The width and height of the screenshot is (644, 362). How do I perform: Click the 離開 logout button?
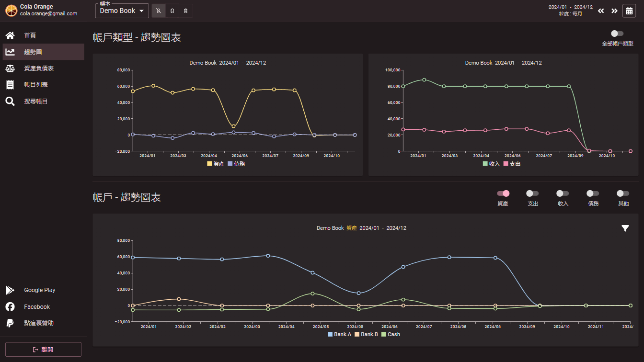click(43, 350)
